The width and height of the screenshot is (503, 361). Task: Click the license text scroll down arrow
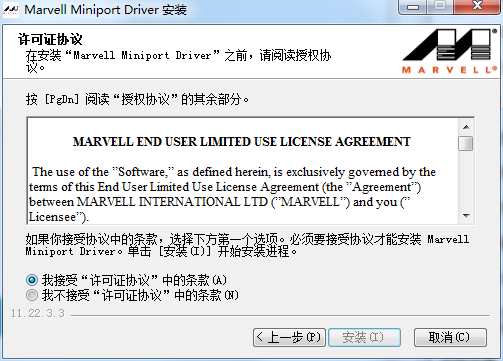(x=466, y=216)
